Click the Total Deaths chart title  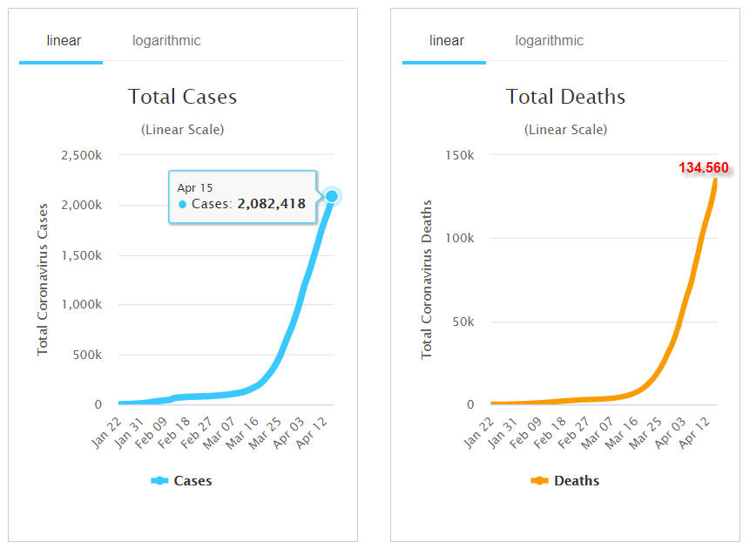click(565, 97)
